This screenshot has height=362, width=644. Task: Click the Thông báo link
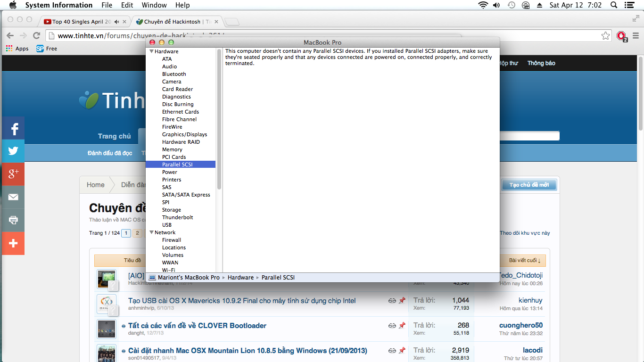pyautogui.click(x=541, y=63)
